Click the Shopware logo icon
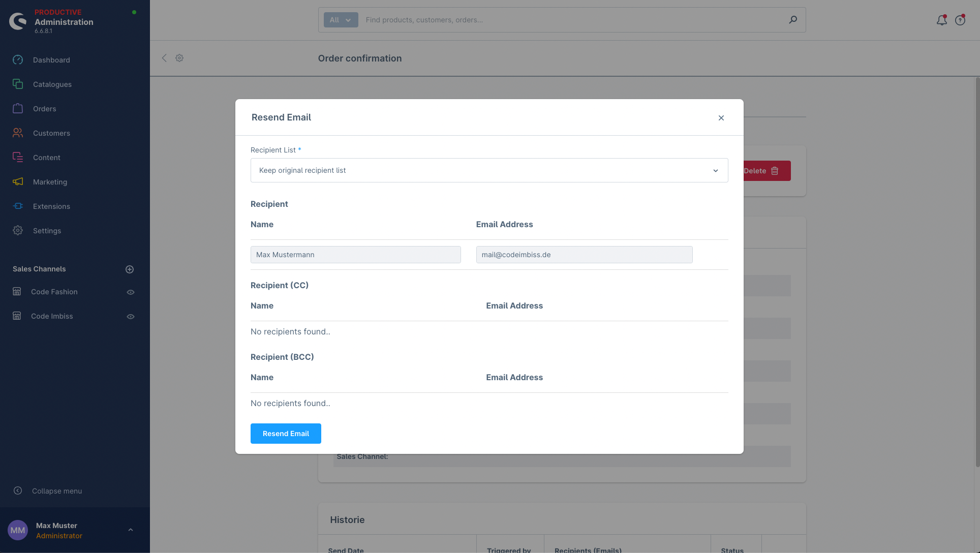Image resolution: width=980 pixels, height=553 pixels. [18, 21]
